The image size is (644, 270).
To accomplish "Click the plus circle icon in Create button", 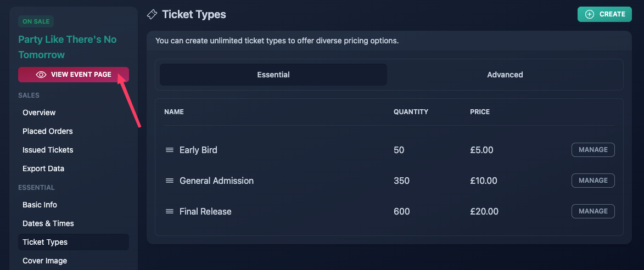I will pos(590,14).
